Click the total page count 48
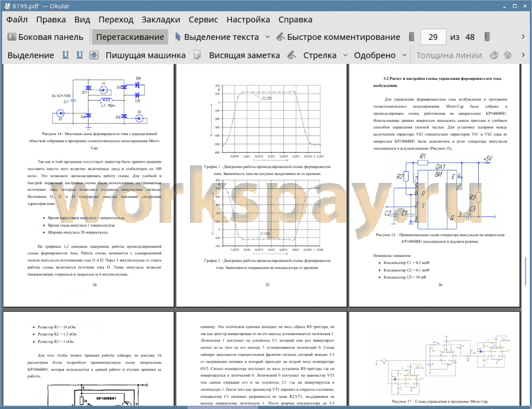Screen dimensions: 532x409 [470, 37]
